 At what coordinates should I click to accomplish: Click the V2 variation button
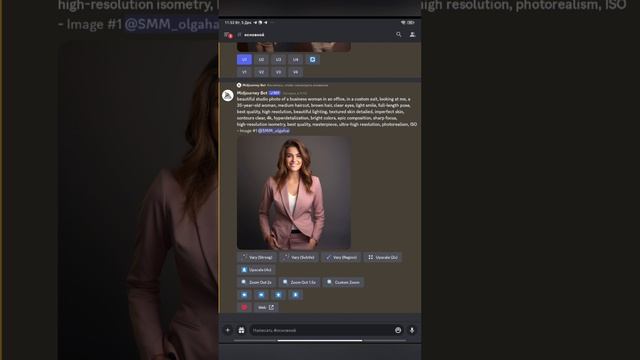coord(261,72)
